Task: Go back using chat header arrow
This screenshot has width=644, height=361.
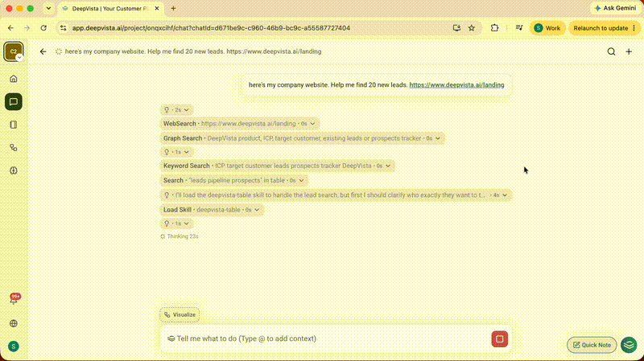Action: (x=43, y=51)
